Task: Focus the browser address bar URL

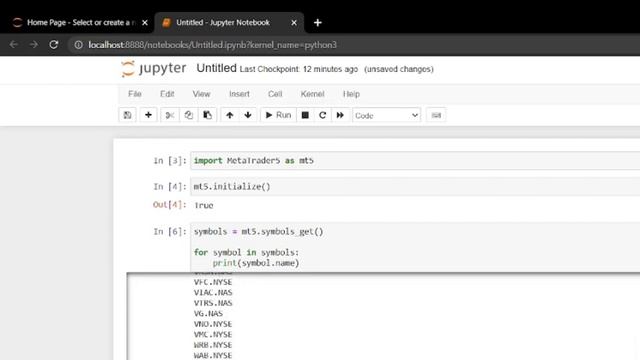Action: (212, 45)
